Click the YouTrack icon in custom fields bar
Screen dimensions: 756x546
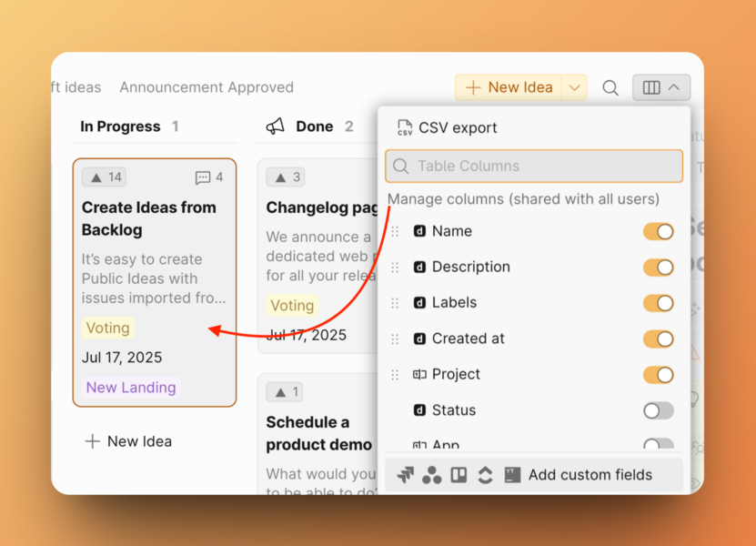[x=512, y=475]
